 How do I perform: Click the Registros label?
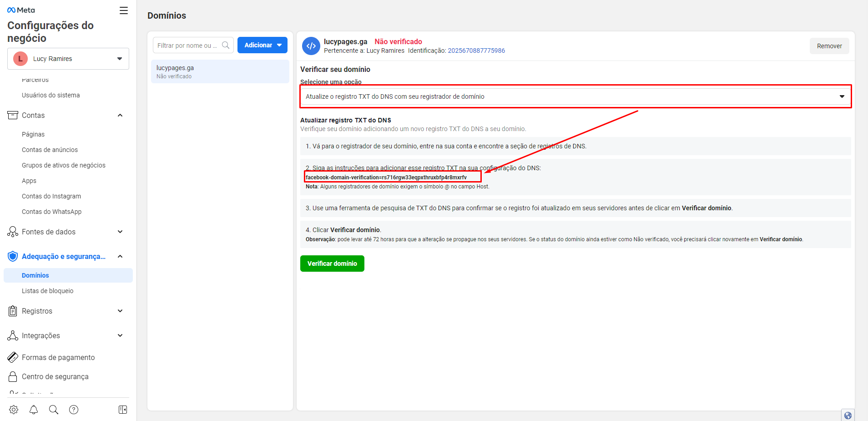[37, 311]
